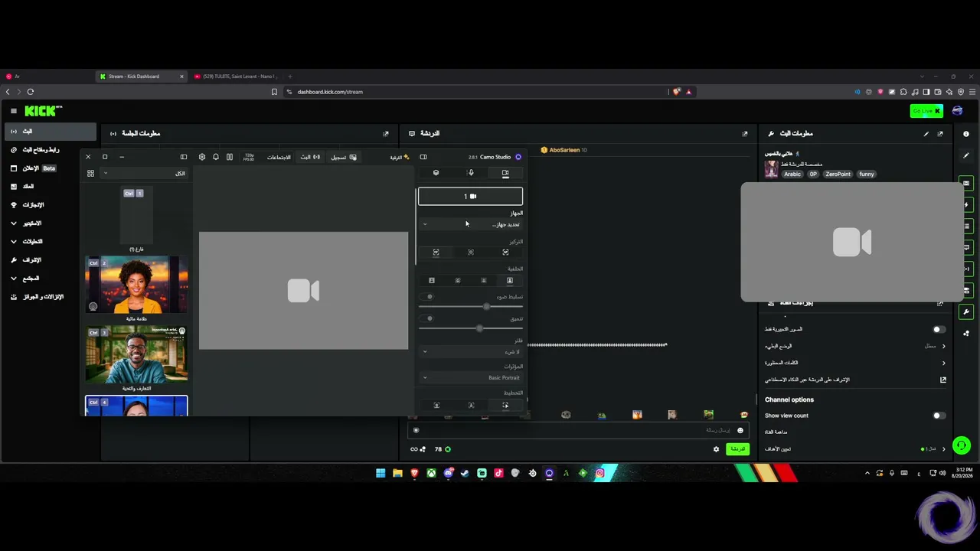980x551 pixels.
Task: Pop out the stream info panel
Action: tap(940, 134)
